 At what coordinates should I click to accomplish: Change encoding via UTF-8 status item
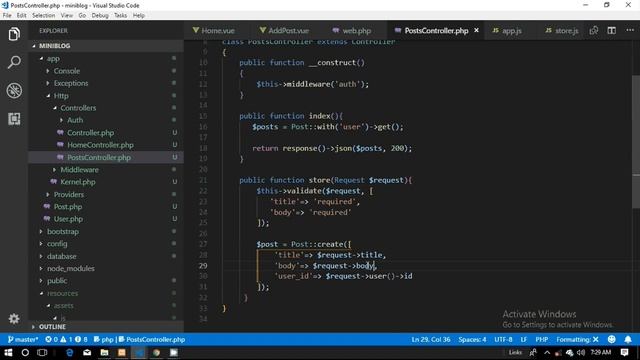503,339
